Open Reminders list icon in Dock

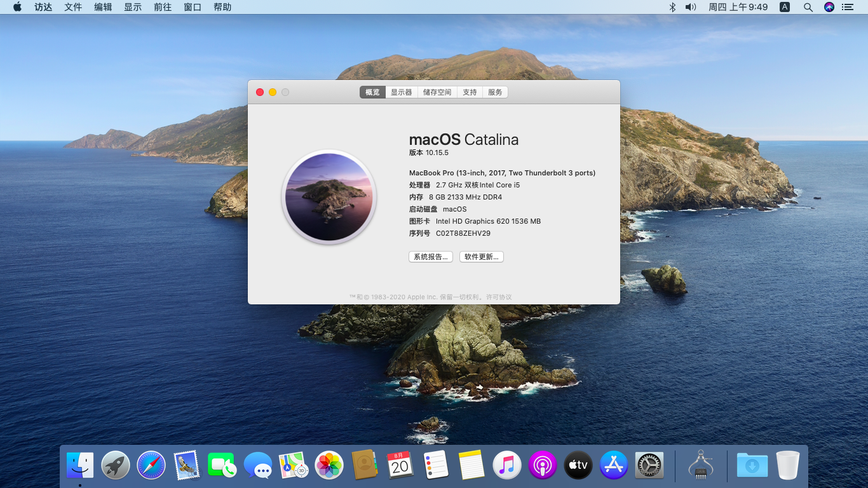pos(436,466)
